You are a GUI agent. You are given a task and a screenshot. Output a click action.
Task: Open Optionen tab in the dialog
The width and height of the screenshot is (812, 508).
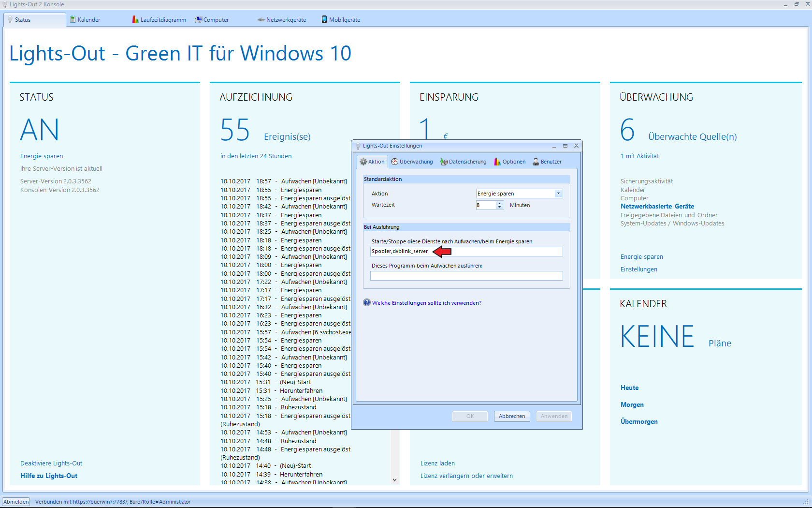point(509,162)
